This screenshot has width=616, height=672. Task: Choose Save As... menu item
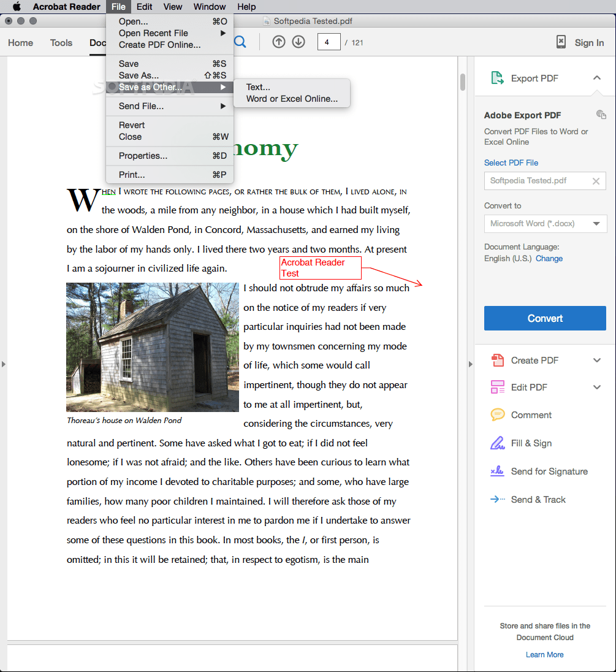170,75
